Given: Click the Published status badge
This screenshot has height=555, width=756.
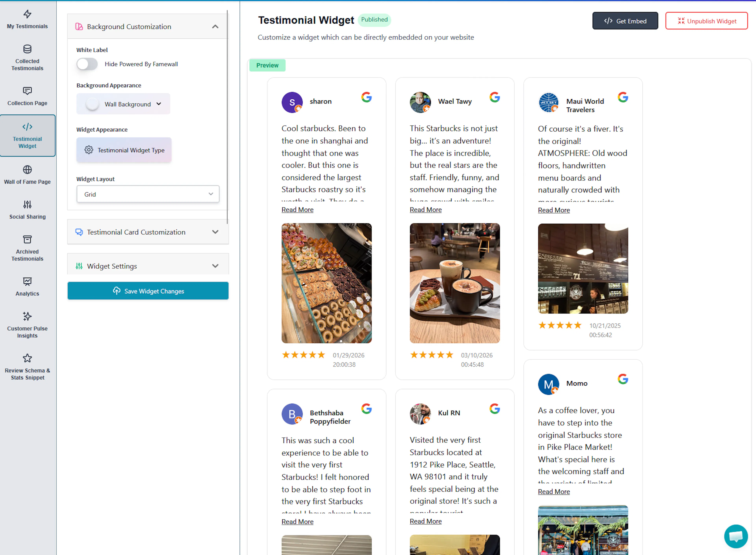Looking at the screenshot, I should pos(374,19).
